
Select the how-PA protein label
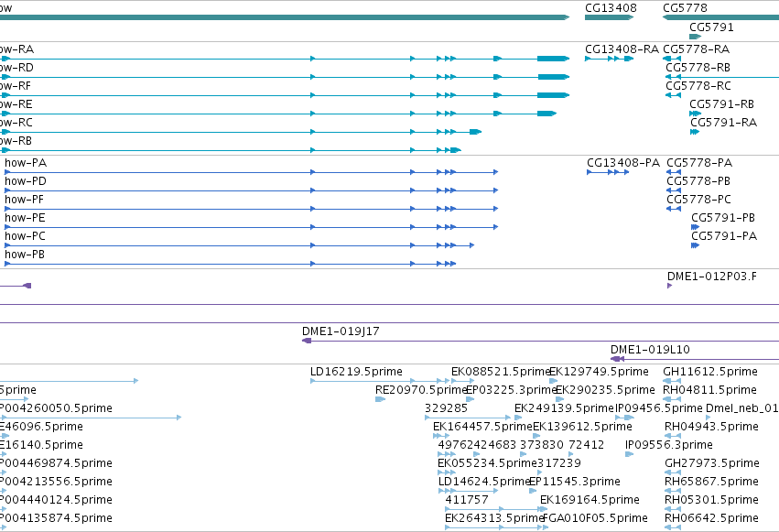26,163
